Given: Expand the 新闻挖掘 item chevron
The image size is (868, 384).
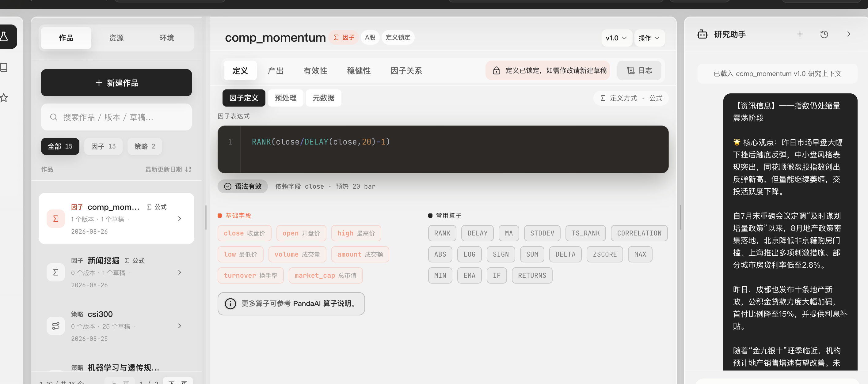Looking at the screenshot, I should pyautogui.click(x=180, y=272).
